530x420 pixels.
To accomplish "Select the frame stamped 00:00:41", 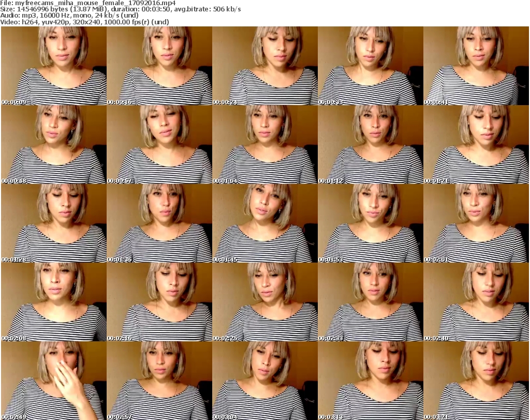I will 476,66.
